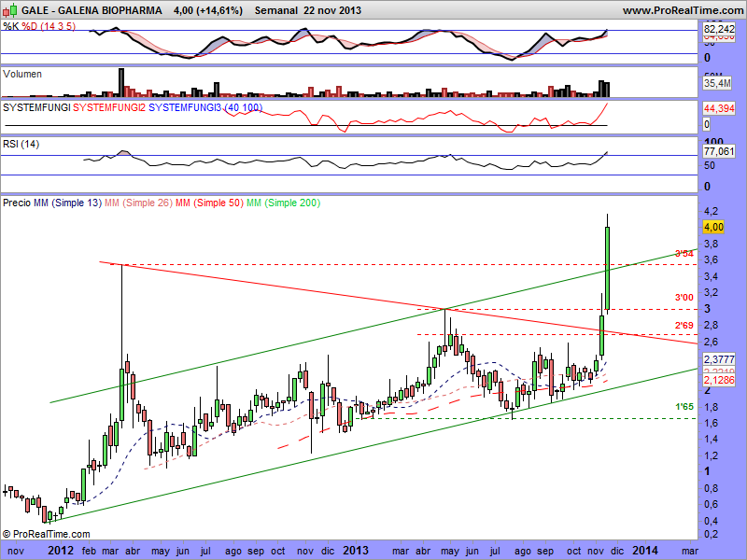The height and width of the screenshot is (560, 747).
Task: Click the Semanal timeframe label
Action: tap(276, 10)
